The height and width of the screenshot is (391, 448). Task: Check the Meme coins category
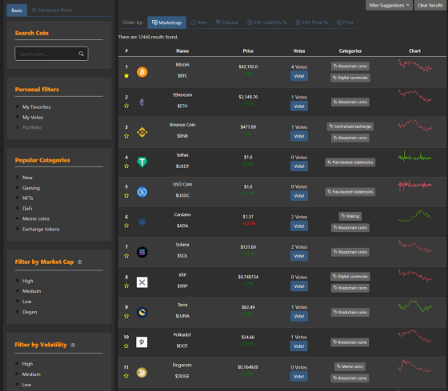17,219
